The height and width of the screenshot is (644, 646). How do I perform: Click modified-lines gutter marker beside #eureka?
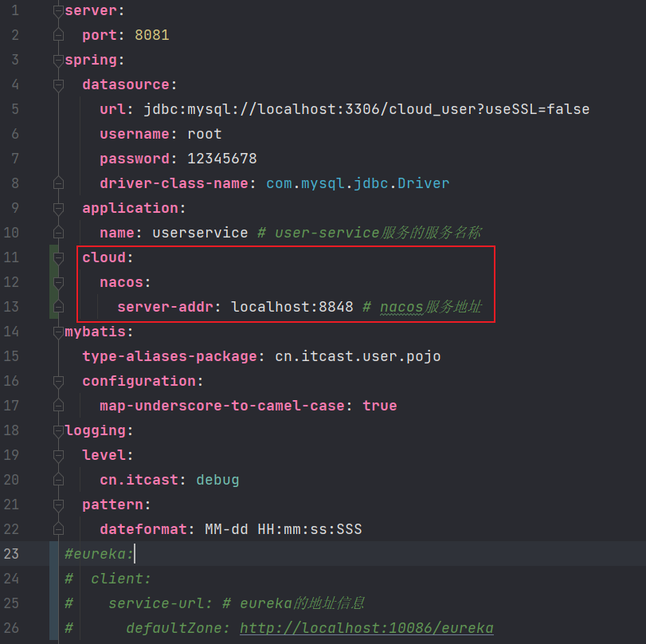(53, 554)
